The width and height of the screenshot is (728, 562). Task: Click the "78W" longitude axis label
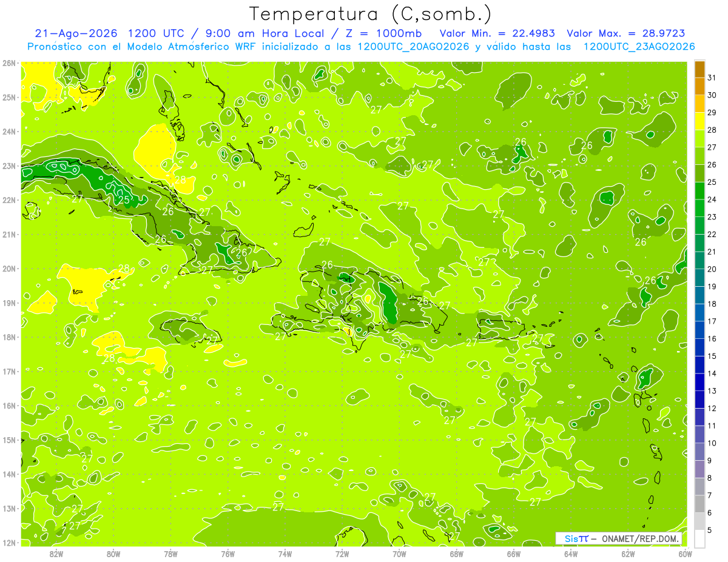pos(170,554)
